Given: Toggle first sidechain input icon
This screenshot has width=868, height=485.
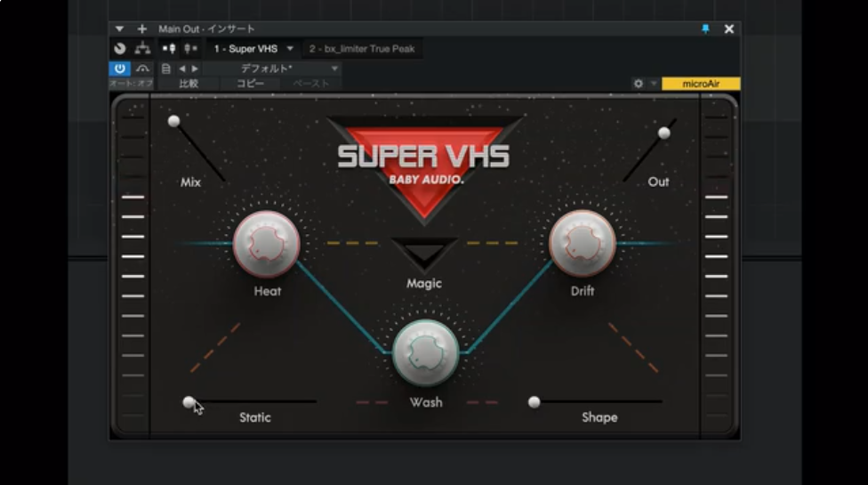Looking at the screenshot, I should (169, 49).
